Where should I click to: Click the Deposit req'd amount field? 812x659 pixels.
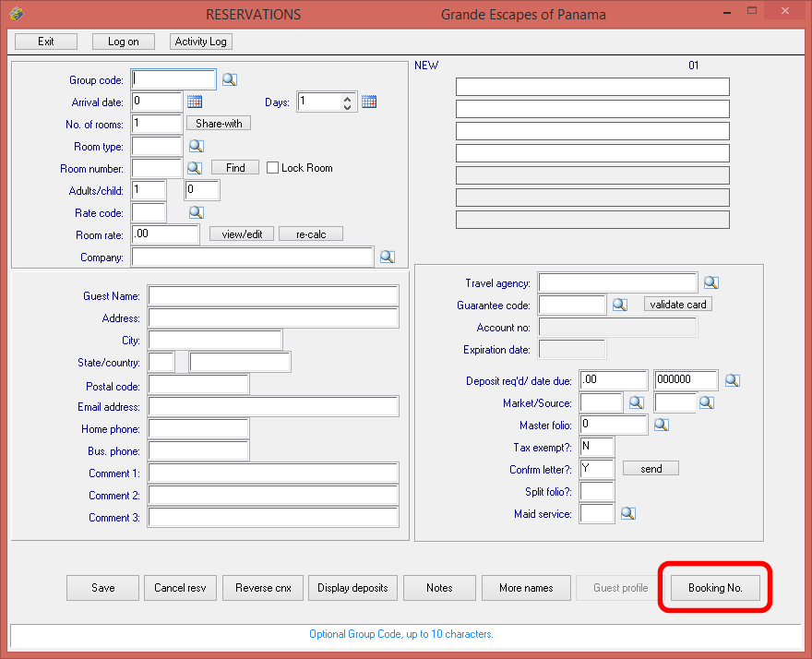614,380
